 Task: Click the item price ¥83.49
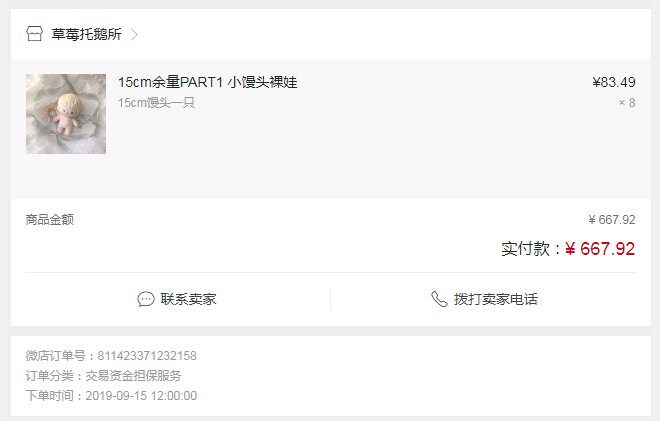point(614,82)
